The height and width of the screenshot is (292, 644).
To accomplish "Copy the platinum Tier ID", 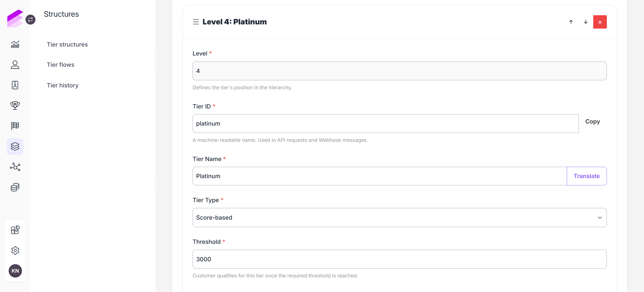I will [592, 122].
